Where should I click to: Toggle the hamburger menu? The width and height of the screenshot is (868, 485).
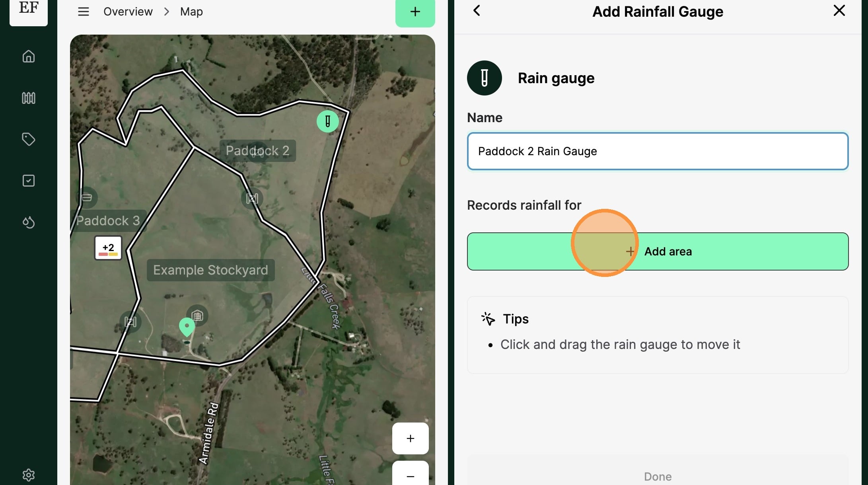[84, 12]
